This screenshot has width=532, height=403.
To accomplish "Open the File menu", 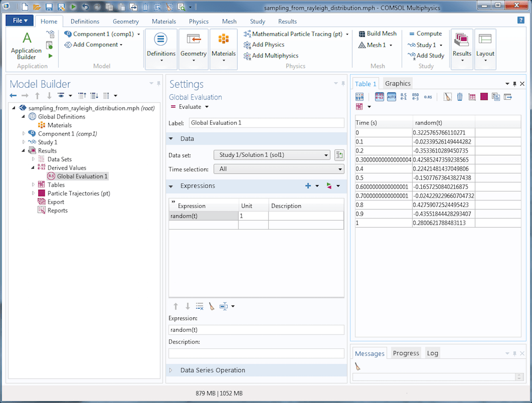I will (x=20, y=21).
